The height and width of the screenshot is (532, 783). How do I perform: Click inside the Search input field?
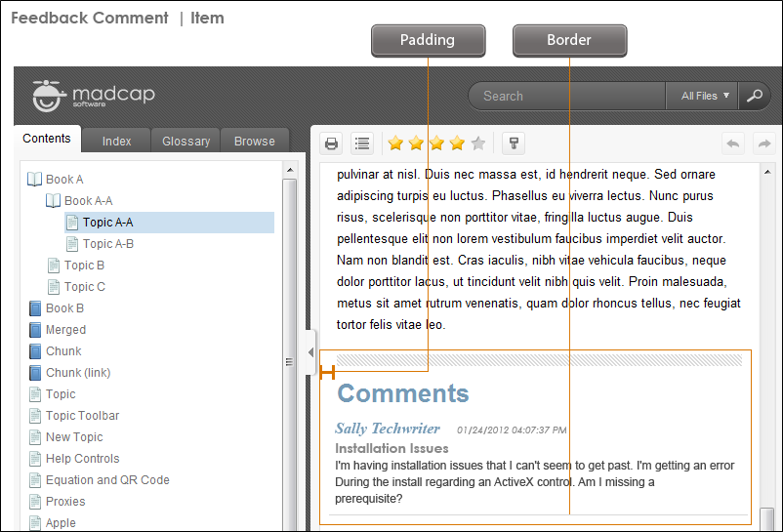(567, 96)
